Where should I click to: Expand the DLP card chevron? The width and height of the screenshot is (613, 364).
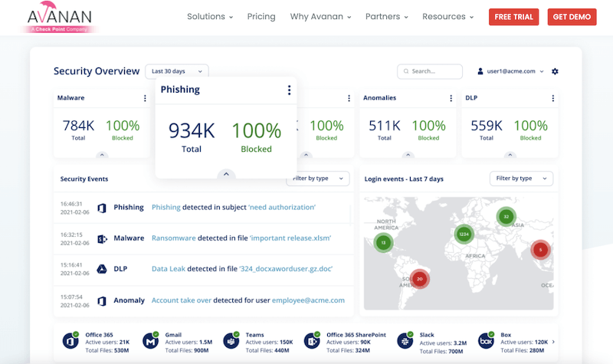(x=510, y=155)
